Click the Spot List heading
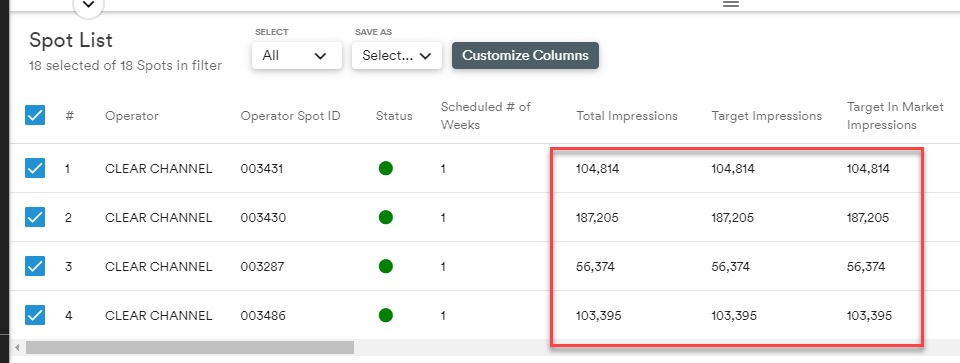 tap(71, 40)
